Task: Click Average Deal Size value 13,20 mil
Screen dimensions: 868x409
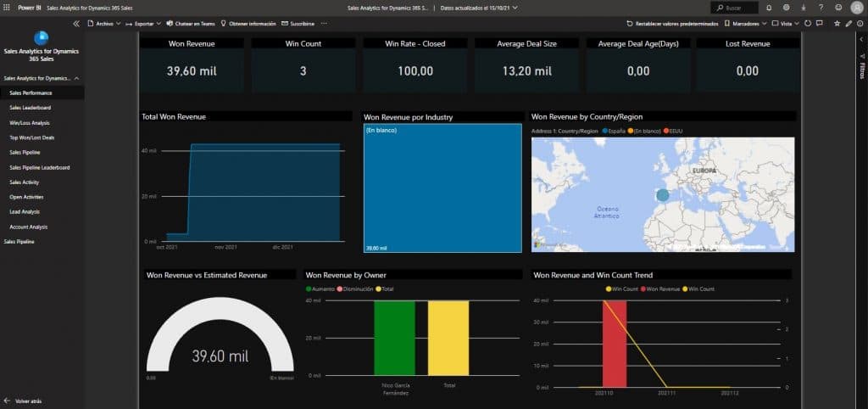Action: pyautogui.click(x=526, y=71)
